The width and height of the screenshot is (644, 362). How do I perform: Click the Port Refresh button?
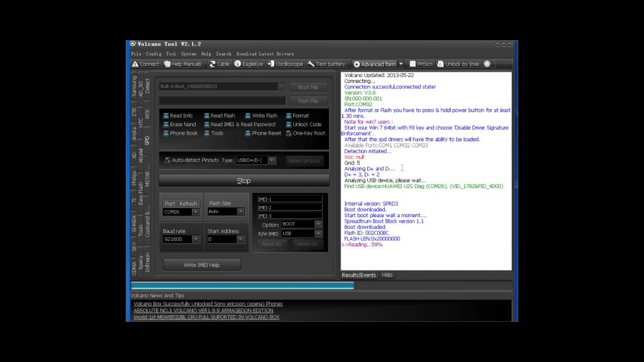tap(181, 204)
